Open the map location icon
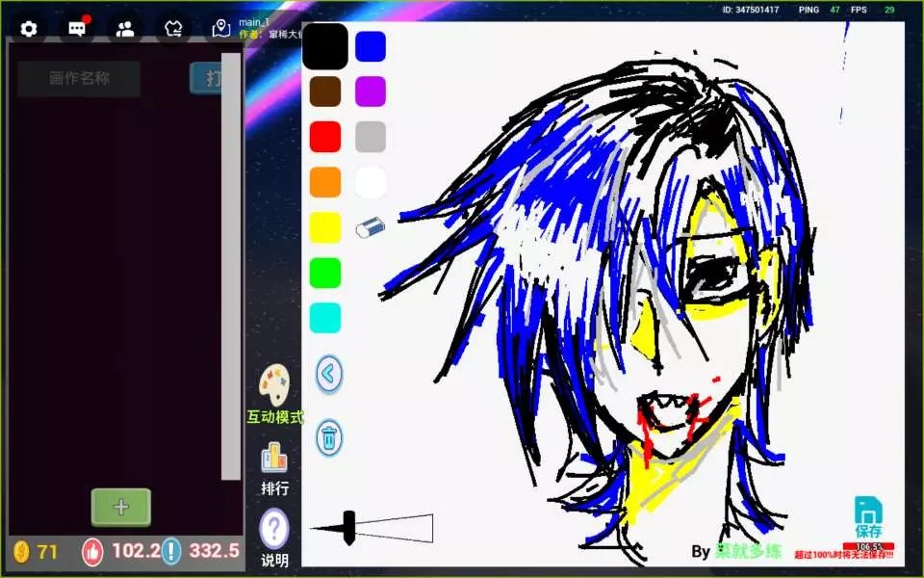924x578 pixels. [x=221, y=28]
